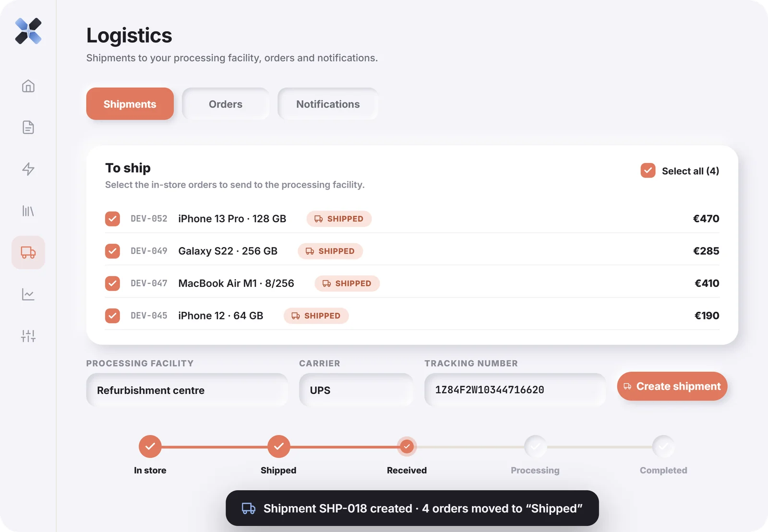Click the Shipped step marker
Viewport: 768px width, 532px height.
(x=279, y=447)
